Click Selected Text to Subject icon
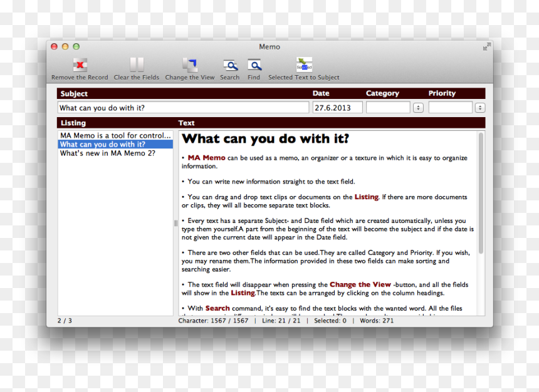Viewport: 539px width, 392px height. coord(304,64)
